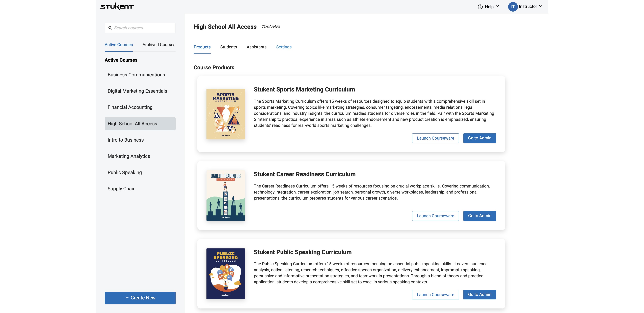Click the IT instructor avatar
Image resolution: width=644 pixels, height=313 pixels.
tap(513, 7)
